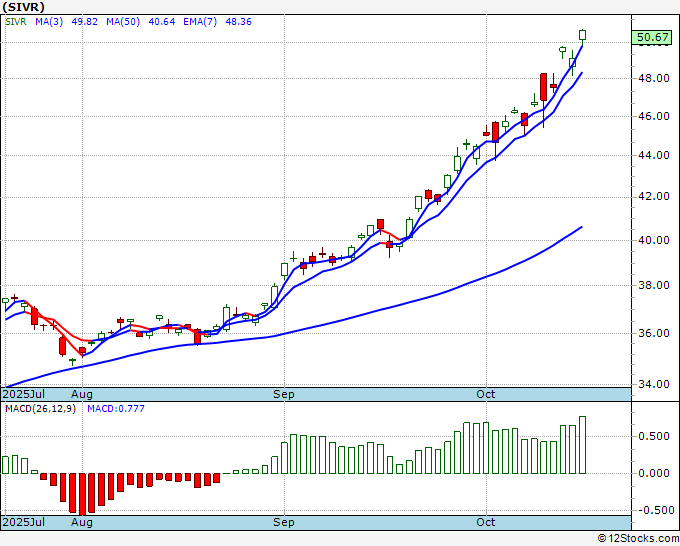The height and width of the screenshot is (546, 680).
Task: Click the 42.00 price axis label
Action: click(654, 196)
